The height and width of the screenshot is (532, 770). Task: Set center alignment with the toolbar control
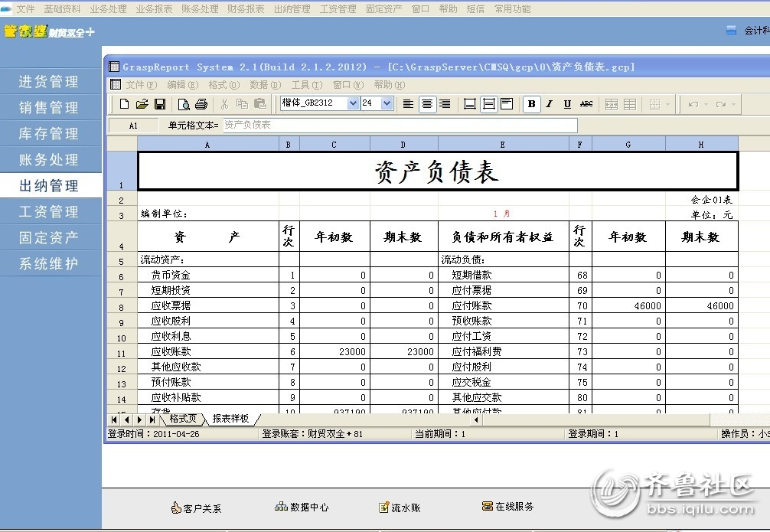click(x=427, y=104)
